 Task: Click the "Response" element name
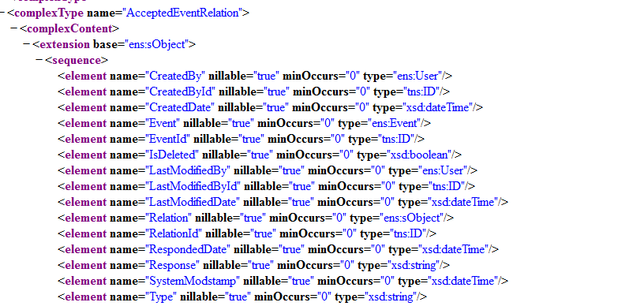coord(173,266)
